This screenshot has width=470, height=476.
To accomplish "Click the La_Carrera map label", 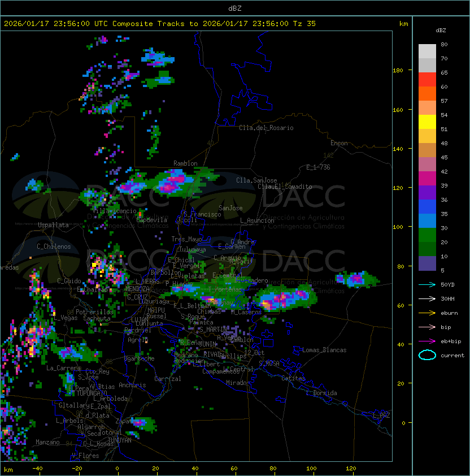I will pos(64,368).
